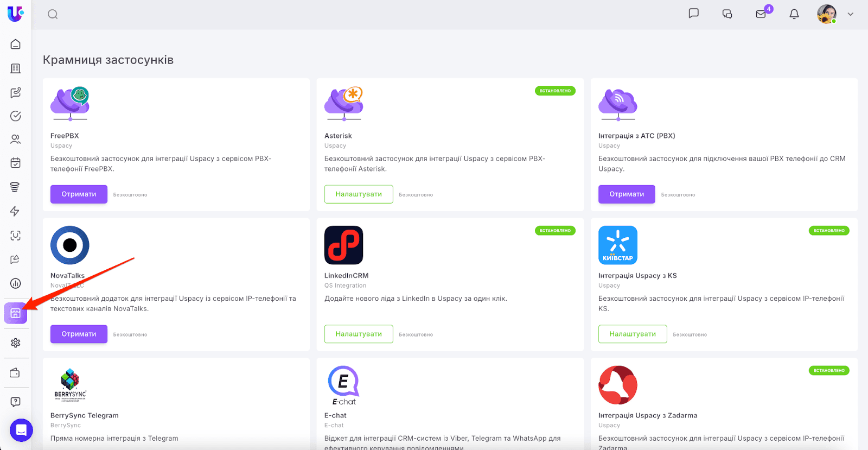
Task: Open the wallet icon in sidebar
Action: coord(15,373)
